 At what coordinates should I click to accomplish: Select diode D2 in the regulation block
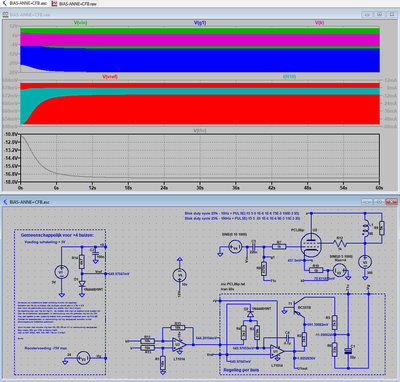click(250, 313)
